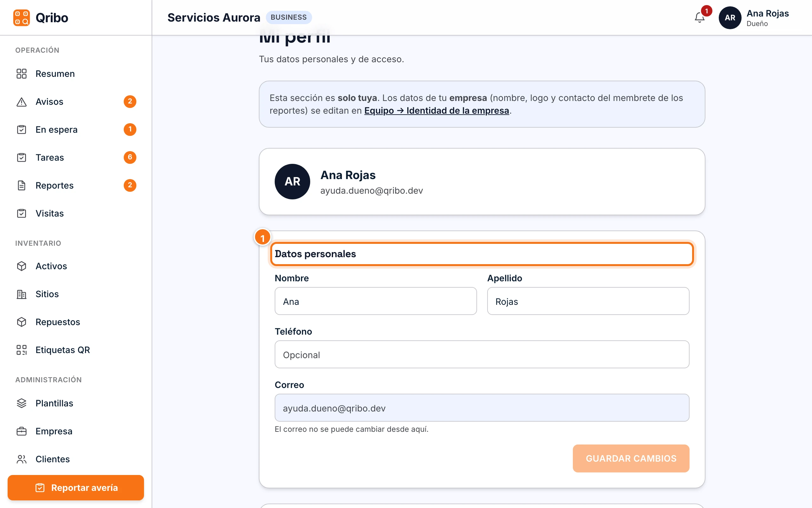The height and width of the screenshot is (508, 812).
Task: Open the Ana Rojas Dueño user menu
Action: tap(754, 17)
